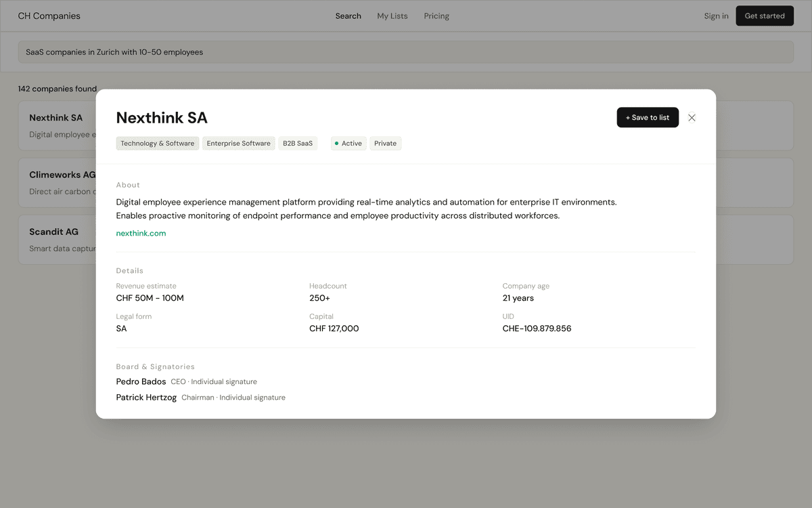Click the Capital label

pos(321,316)
